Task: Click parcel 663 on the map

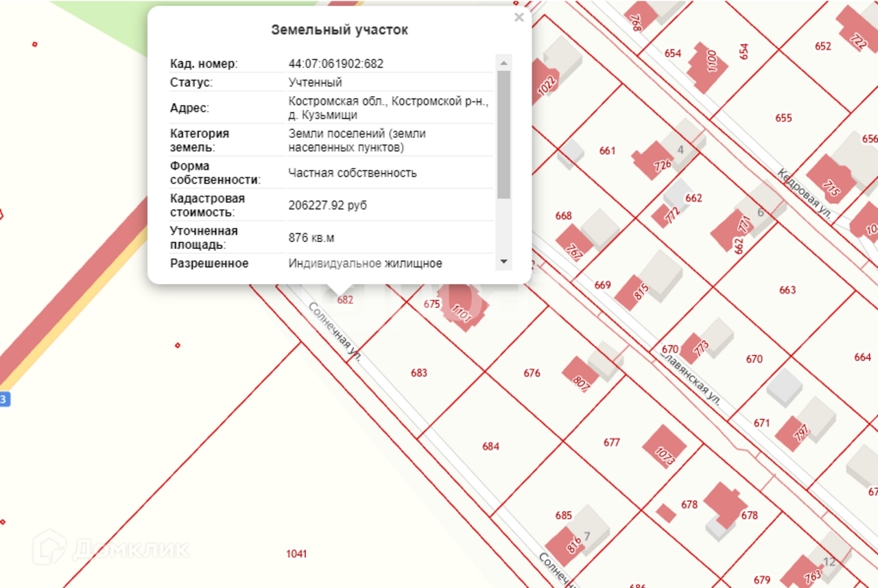Action: coord(787,290)
